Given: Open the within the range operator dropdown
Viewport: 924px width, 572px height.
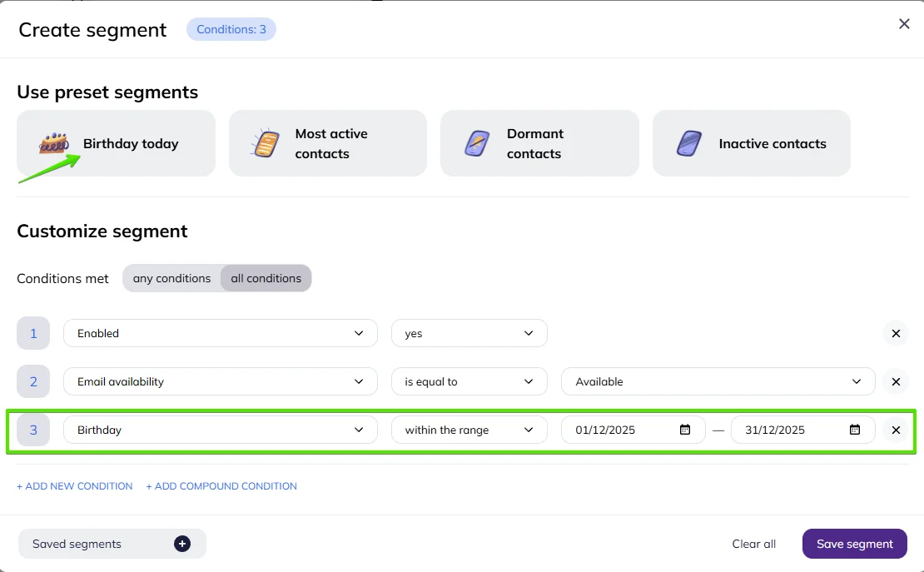Looking at the screenshot, I should [x=469, y=430].
